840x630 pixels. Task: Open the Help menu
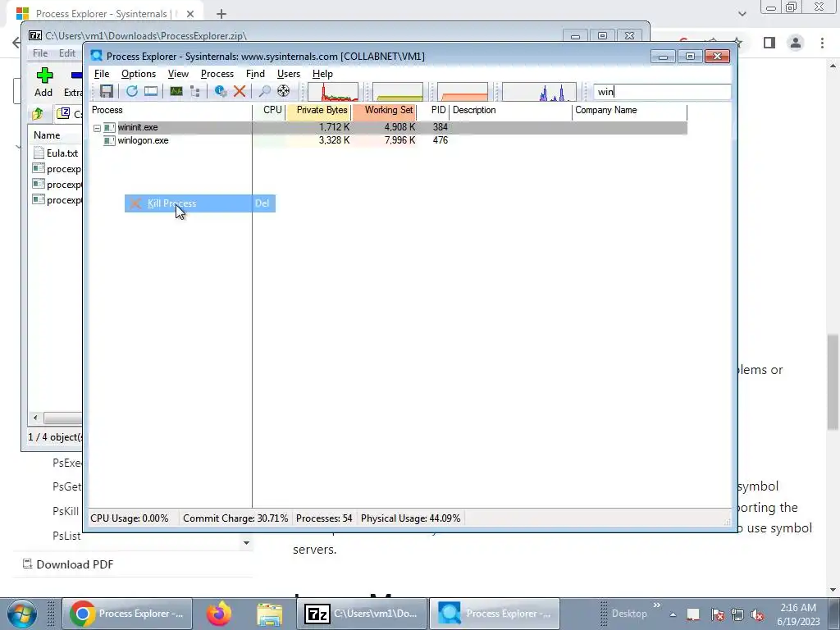pos(322,74)
